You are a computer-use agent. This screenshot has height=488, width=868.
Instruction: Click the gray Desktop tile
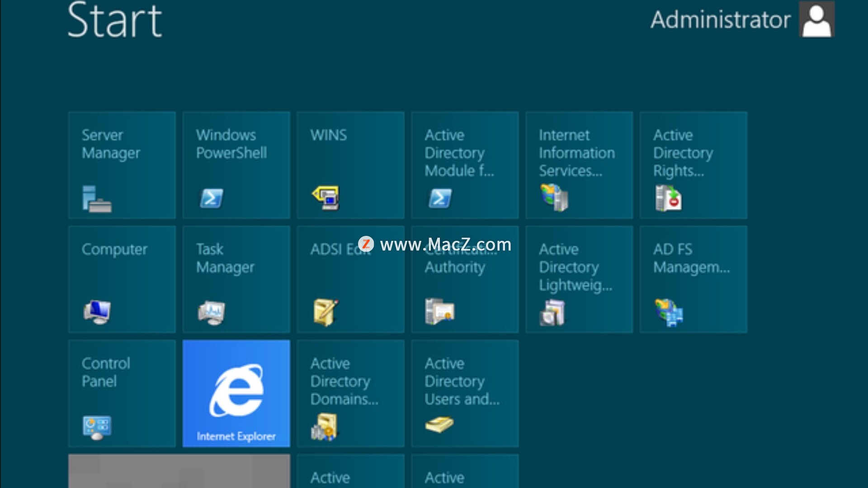click(179, 471)
